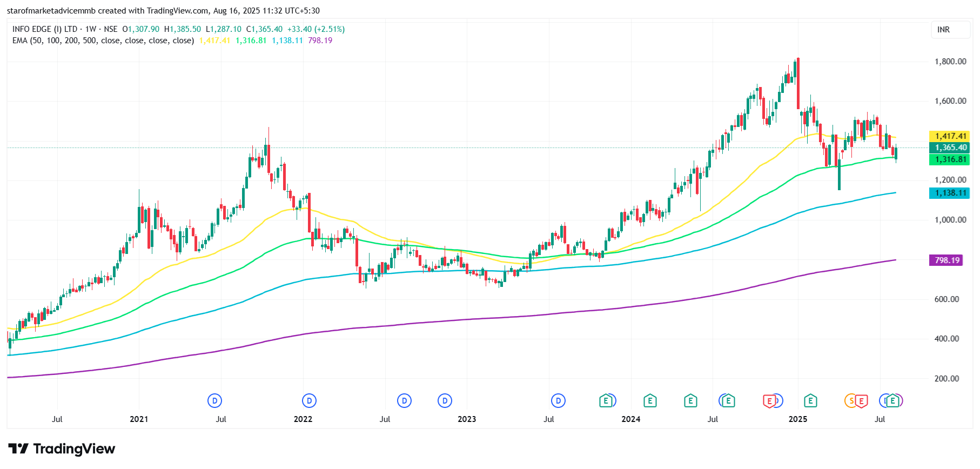Click the 2025 label on the time axis

coord(798,419)
